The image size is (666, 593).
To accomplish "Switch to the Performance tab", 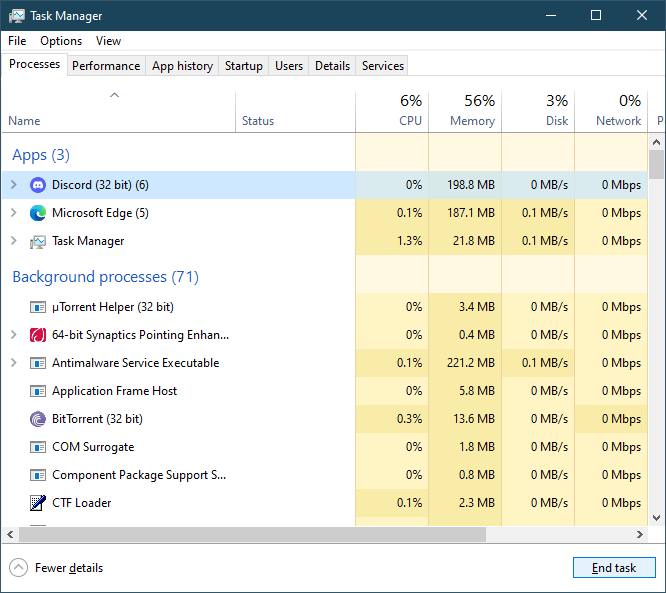I will [106, 66].
